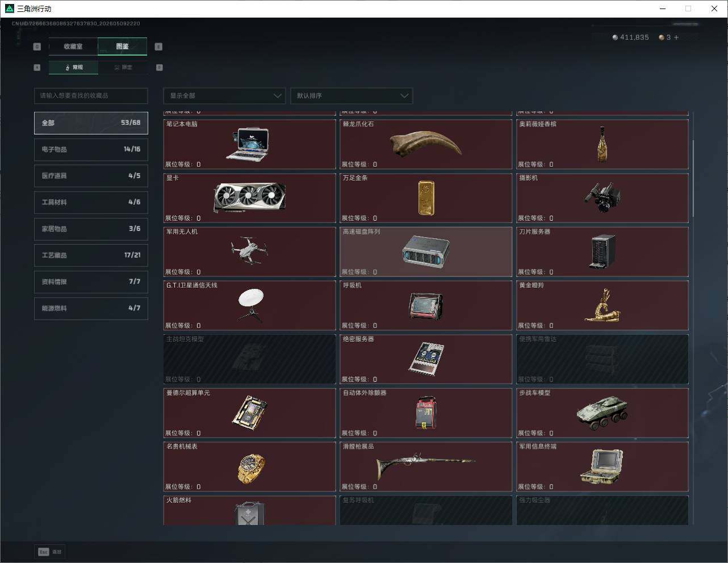This screenshot has width=728, height=563.
Task: Switch to the 收藏室 tab
Action: [73, 47]
